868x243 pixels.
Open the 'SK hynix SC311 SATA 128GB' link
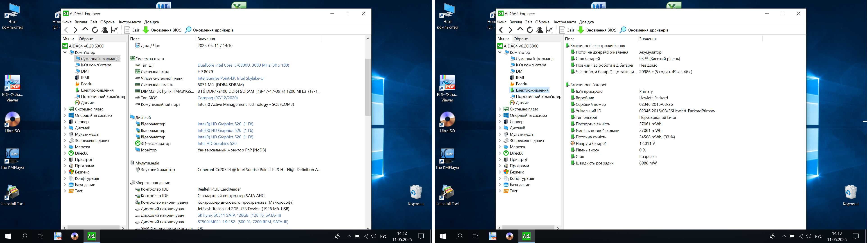[x=239, y=215]
